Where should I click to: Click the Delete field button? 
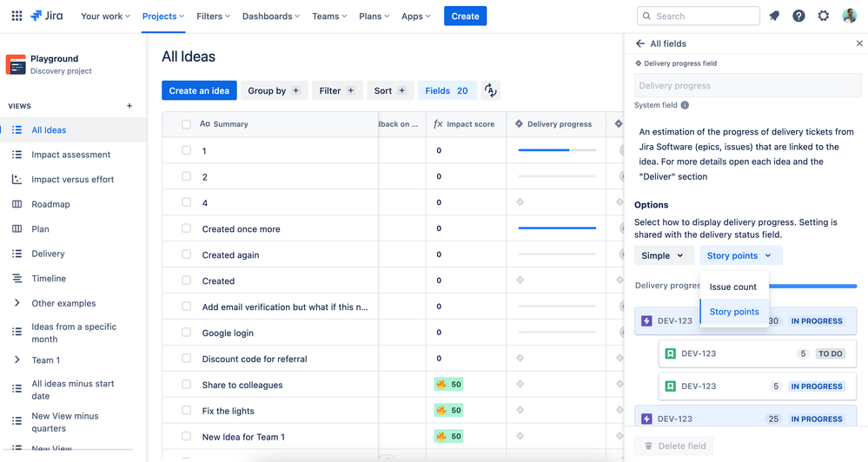673,446
